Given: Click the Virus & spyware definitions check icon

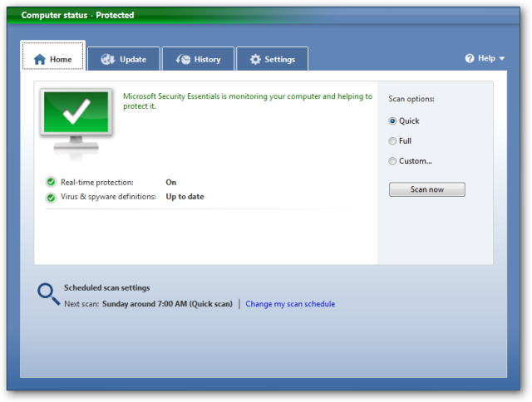Looking at the screenshot, I should coord(51,198).
